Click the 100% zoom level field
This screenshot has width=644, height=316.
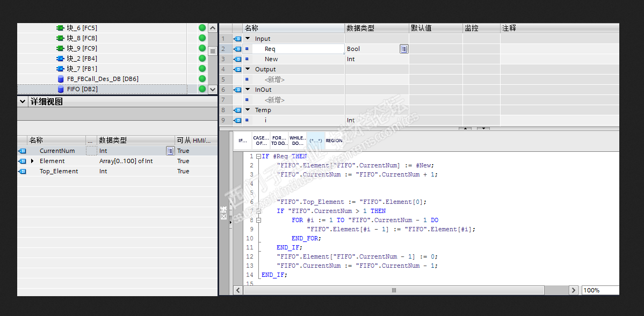pos(600,290)
